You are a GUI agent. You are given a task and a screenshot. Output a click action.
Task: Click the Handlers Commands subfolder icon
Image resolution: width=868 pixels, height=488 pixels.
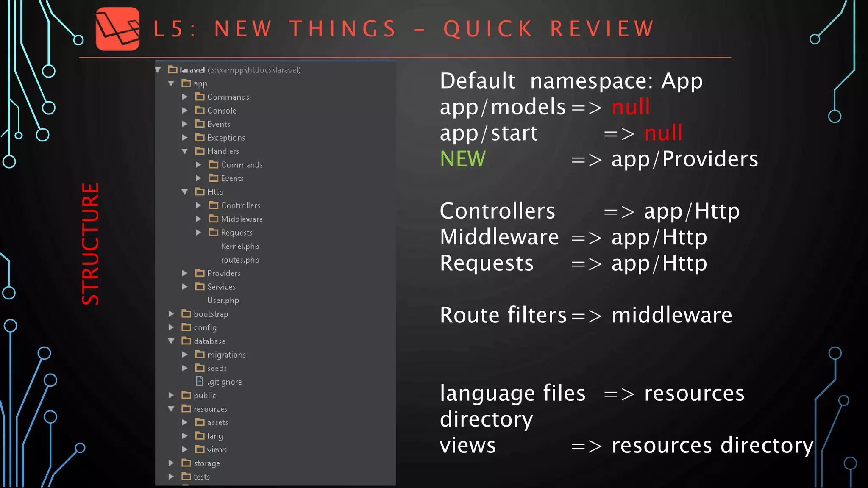214,164
